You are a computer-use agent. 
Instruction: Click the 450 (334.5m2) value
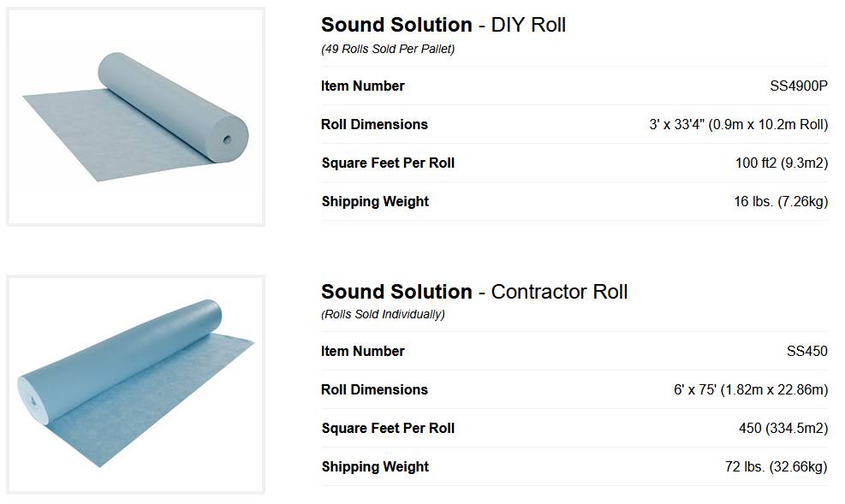coord(783,428)
